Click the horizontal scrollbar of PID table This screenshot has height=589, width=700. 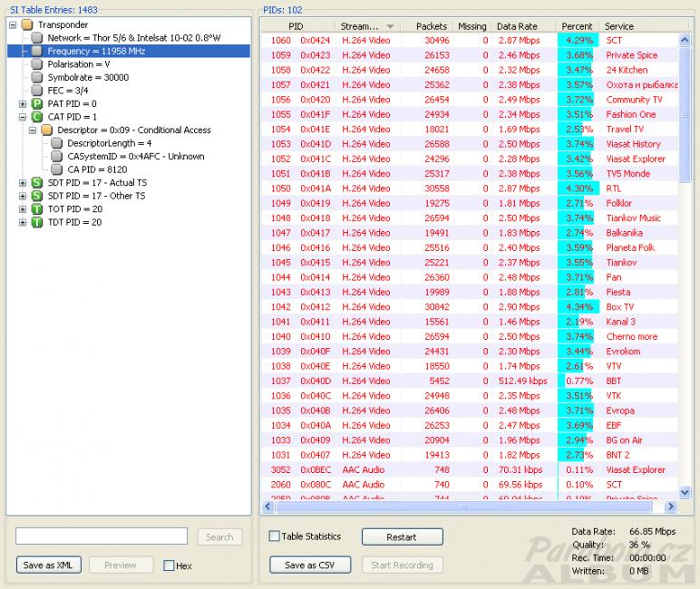pos(464,507)
